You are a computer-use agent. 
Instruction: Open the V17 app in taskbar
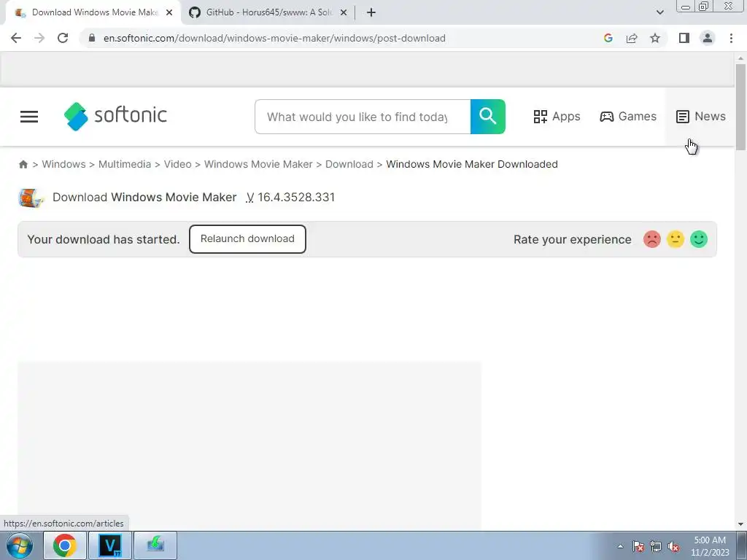[x=110, y=545]
